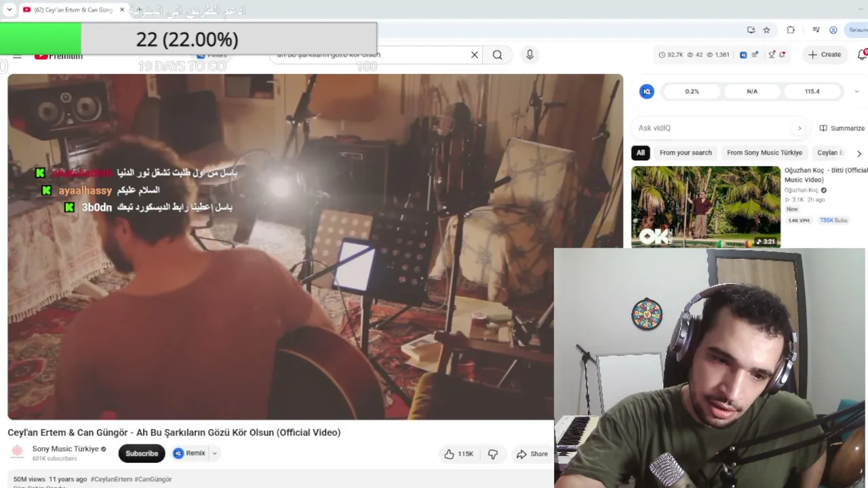Close the Ceyl'an Ertem browser tab
This screenshot has width=868, height=488.
(122, 10)
